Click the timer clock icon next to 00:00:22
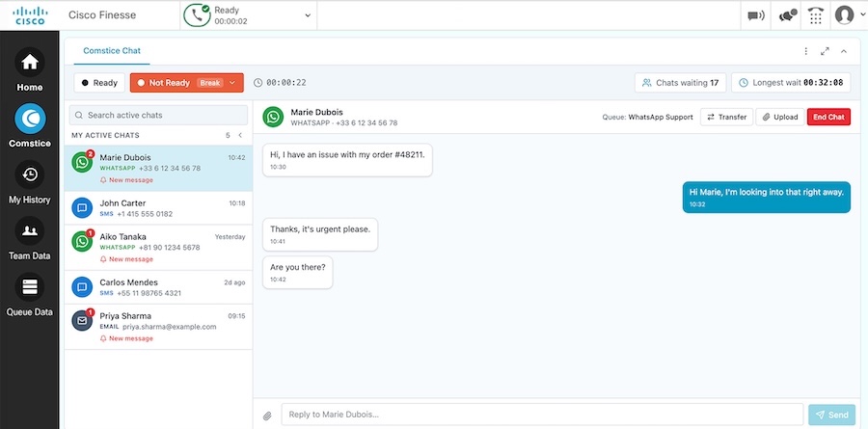 click(x=258, y=83)
